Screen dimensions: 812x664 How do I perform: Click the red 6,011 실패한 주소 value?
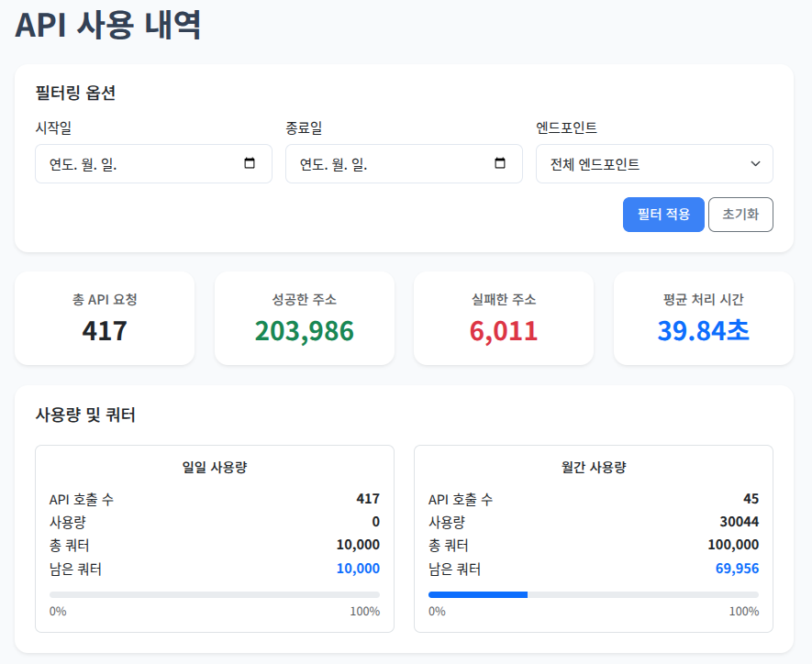pos(504,331)
